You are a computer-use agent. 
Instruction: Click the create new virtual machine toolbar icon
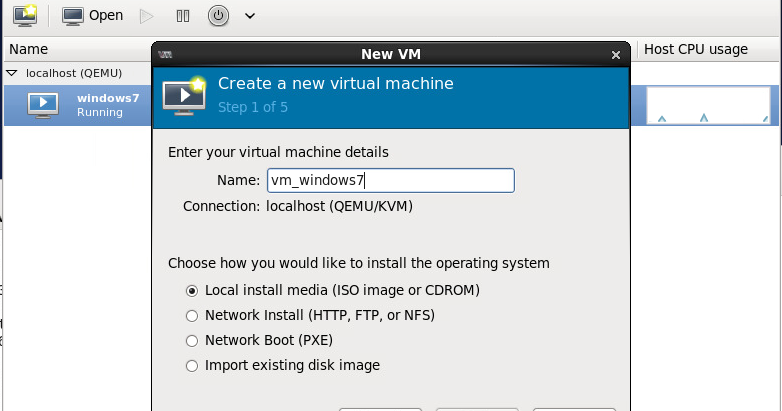25,15
